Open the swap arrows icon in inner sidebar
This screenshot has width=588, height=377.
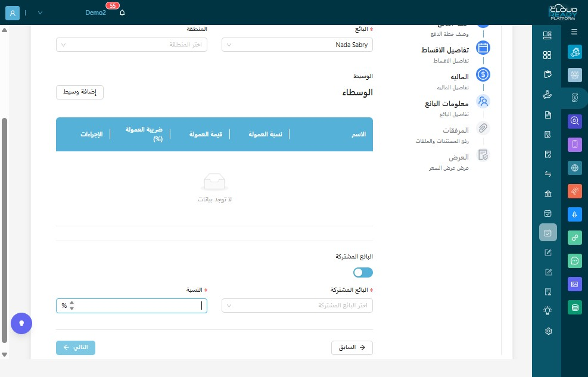[548, 174]
